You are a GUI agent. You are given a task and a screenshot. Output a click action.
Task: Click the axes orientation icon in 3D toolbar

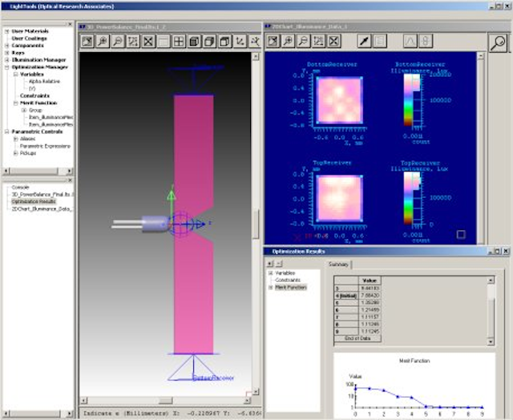click(x=240, y=41)
